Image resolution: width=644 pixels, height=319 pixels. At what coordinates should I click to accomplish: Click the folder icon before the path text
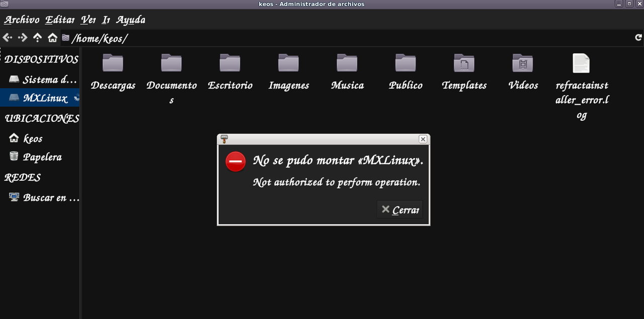(x=65, y=38)
